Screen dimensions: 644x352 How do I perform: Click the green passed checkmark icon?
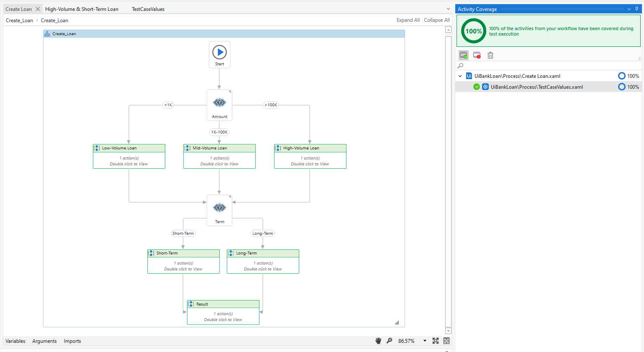point(477,87)
